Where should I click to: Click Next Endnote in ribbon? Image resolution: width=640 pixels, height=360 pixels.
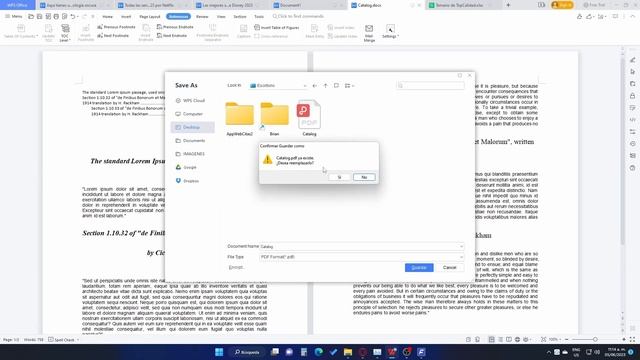pos(172,36)
